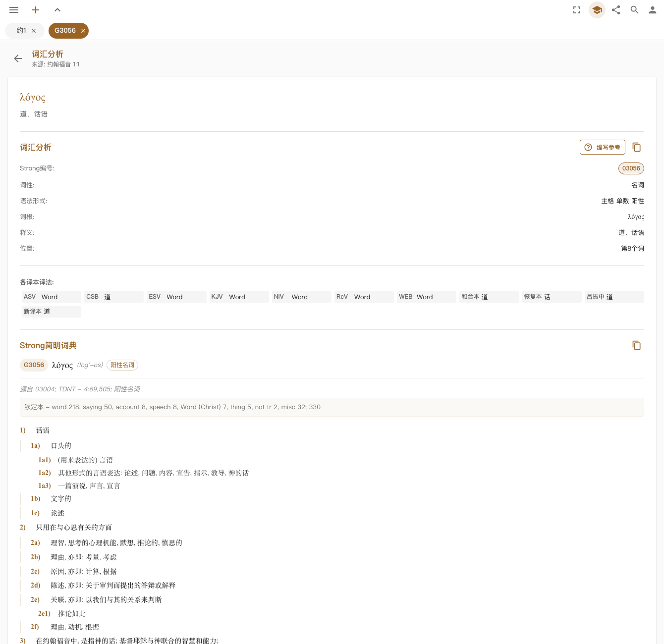Select the KJV Word translation chip

238,297
